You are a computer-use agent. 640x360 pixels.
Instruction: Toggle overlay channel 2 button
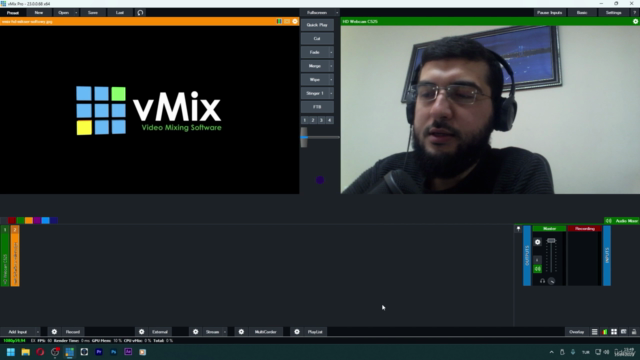(313, 120)
